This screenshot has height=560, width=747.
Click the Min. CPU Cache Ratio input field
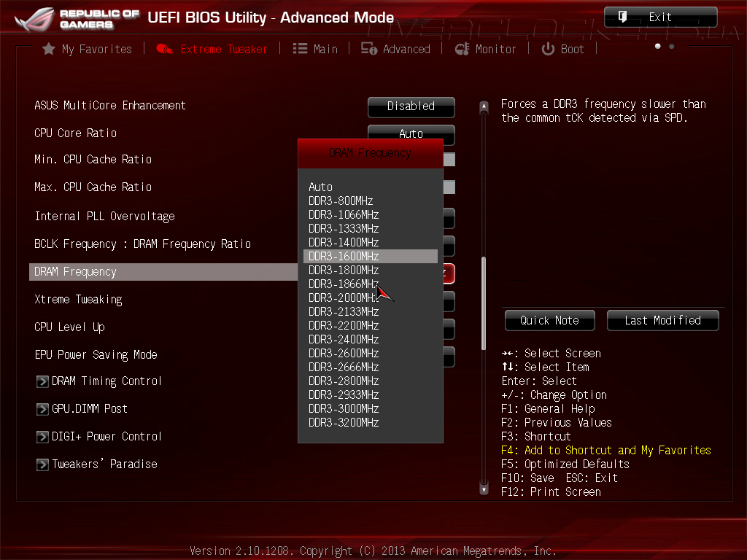click(x=449, y=160)
